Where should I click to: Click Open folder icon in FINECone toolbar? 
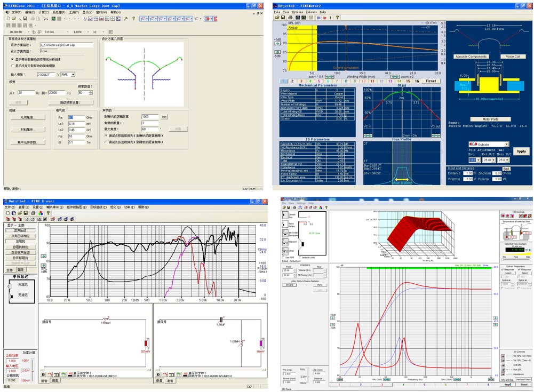14,19
